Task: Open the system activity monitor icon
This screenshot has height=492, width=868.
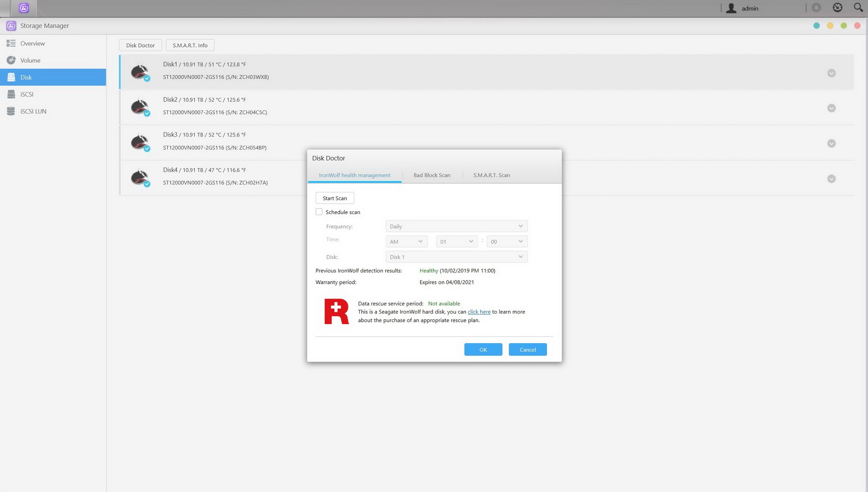Action: 837,8
